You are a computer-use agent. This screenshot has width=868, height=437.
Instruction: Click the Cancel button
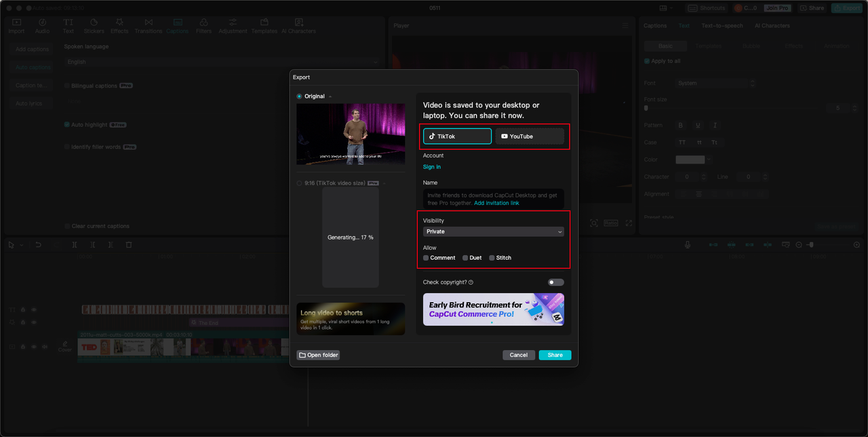tap(518, 355)
